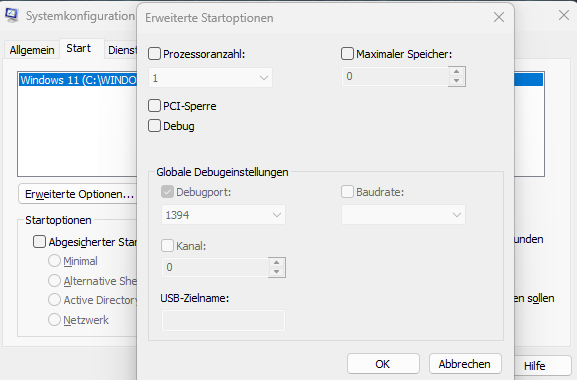The width and height of the screenshot is (577, 380).
Task: Click the Systemkonfiguration window icon
Action: [x=11, y=15]
